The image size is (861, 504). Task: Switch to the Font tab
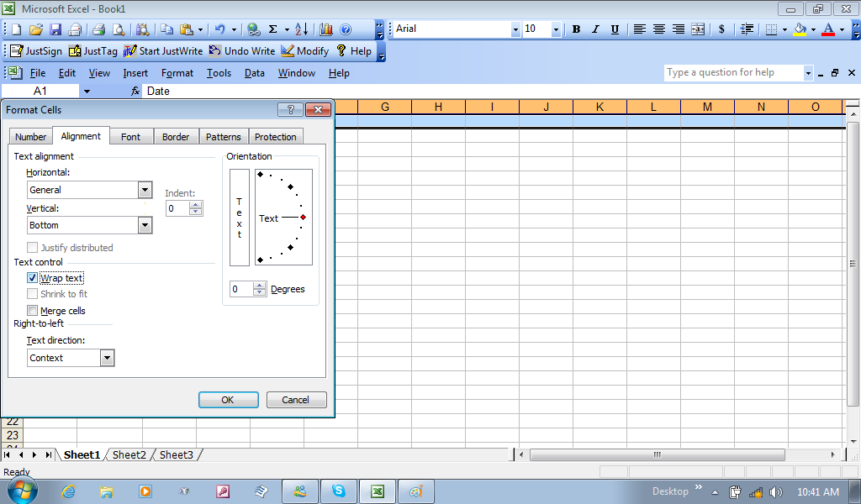[x=130, y=137]
